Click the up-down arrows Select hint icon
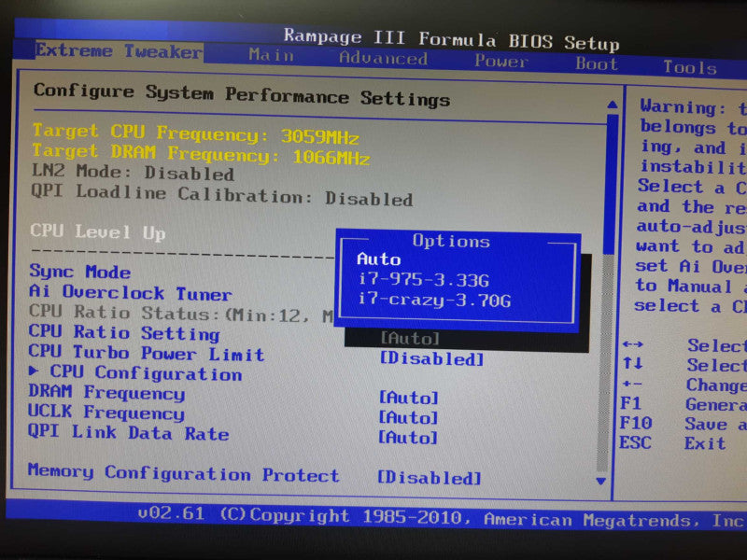Image resolution: width=747 pixels, height=560 pixels. 632,363
